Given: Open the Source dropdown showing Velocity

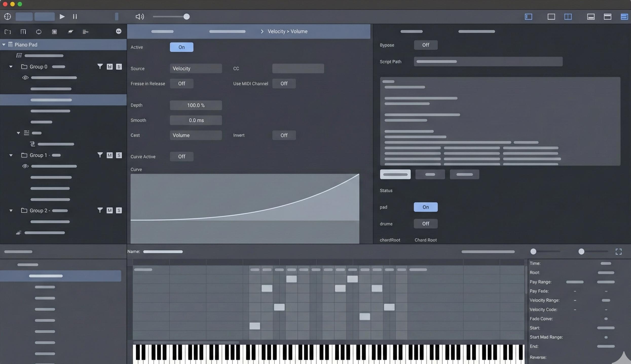Looking at the screenshot, I should coord(196,68).
